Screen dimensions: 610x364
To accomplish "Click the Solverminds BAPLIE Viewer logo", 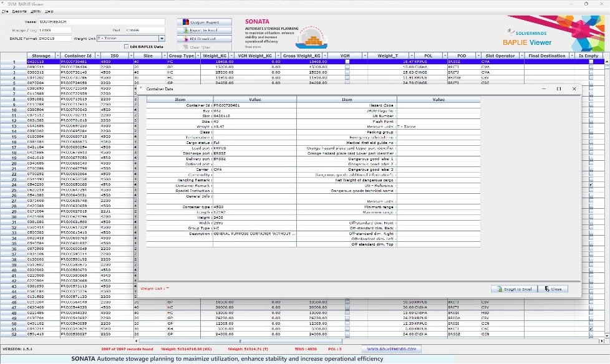I will (x=547, y=34).
